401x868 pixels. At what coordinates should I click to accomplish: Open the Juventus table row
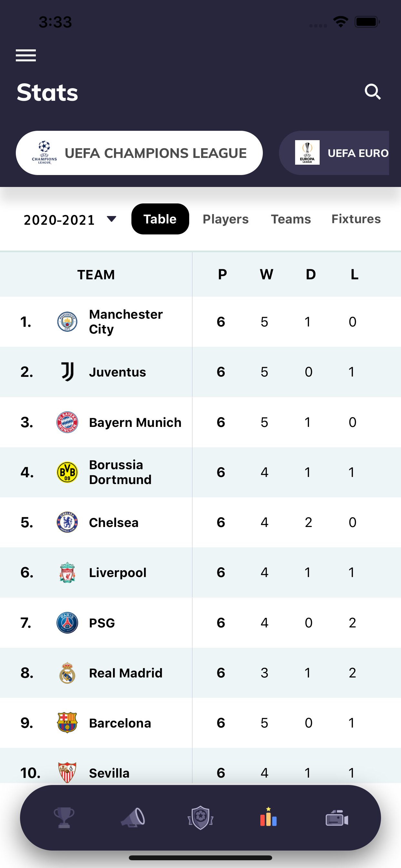(x=200, y=372)
